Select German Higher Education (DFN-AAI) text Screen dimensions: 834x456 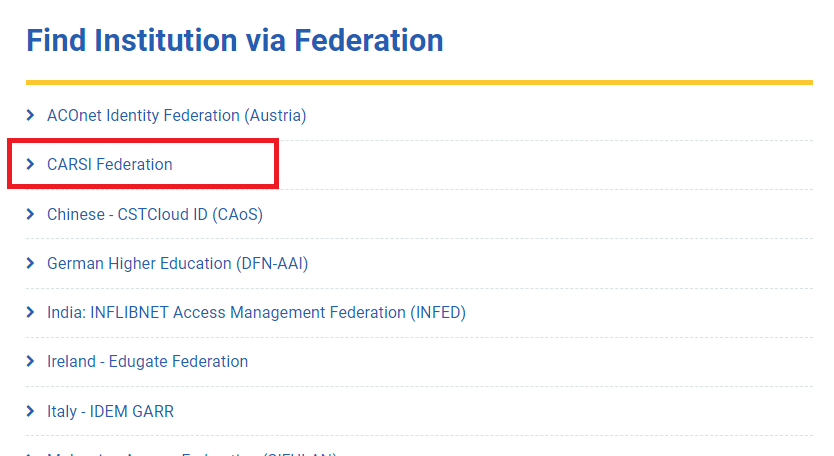point(177,264)
